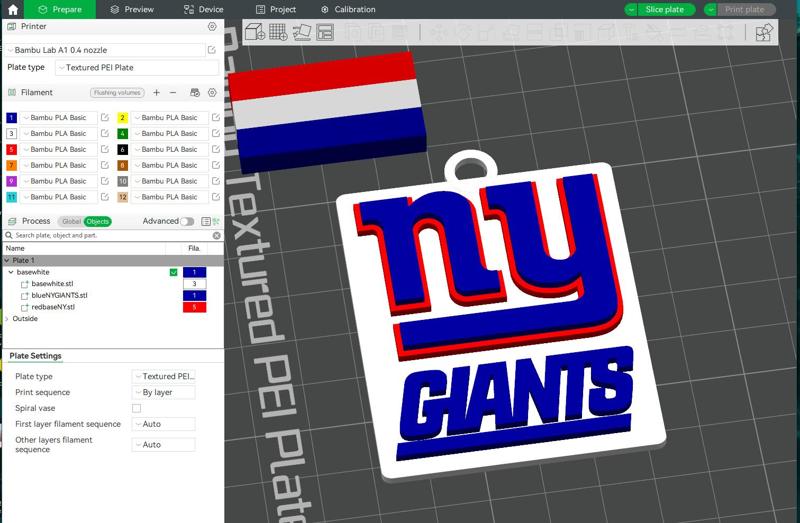This screenshot has height=523, width=800.
Task: Open the Print sequence By layer dropdown
Action: (163, 392)
